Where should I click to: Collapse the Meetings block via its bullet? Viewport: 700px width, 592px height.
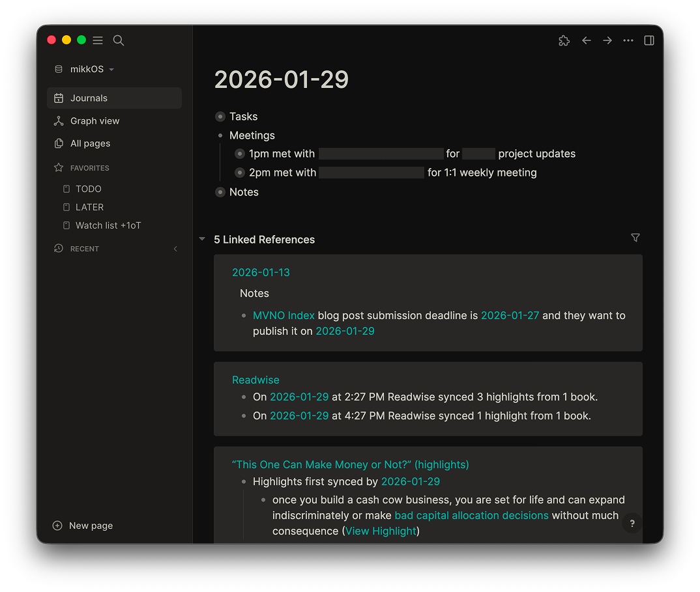220,135
